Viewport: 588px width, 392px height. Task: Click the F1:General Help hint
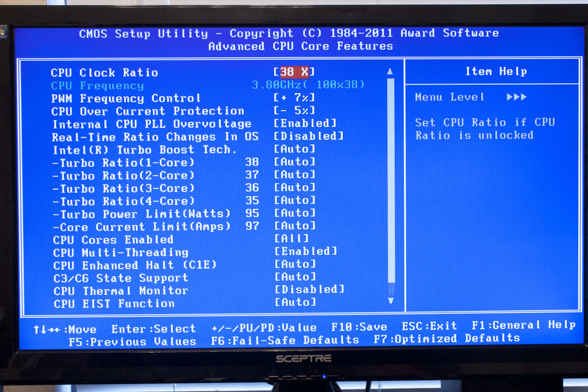[523, 325]
